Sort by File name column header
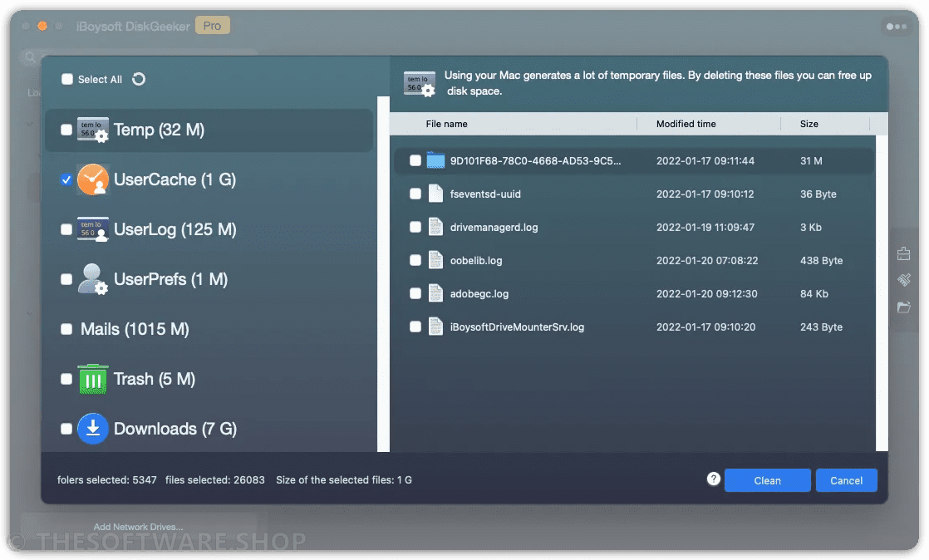Image resolution: width=929 pixels, height=560 pixels. click(447, 123)
